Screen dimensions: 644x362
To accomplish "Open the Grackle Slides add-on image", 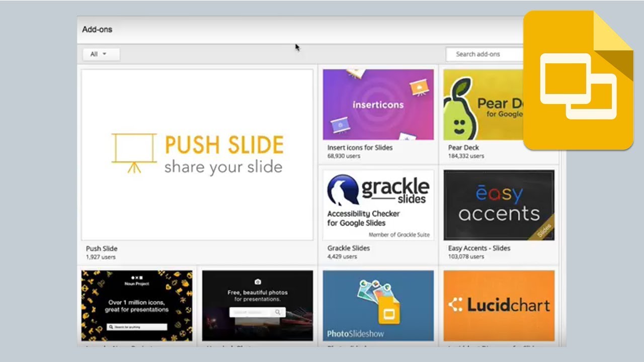I will 378,205.
